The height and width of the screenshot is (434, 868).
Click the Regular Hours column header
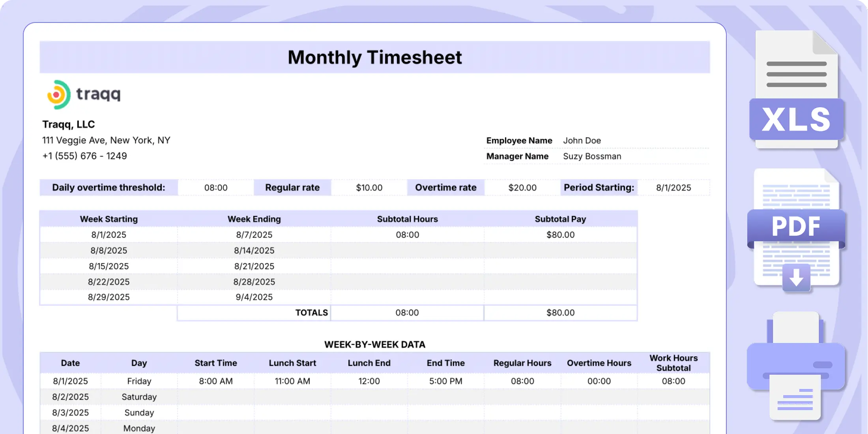point(522,363)
